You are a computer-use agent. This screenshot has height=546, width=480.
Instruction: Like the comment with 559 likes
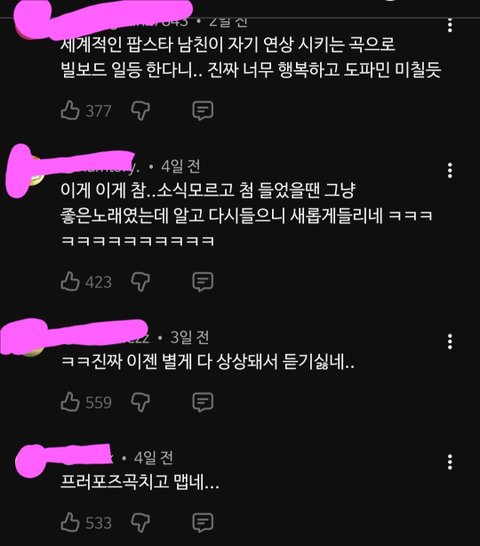(x=70, y=401)
